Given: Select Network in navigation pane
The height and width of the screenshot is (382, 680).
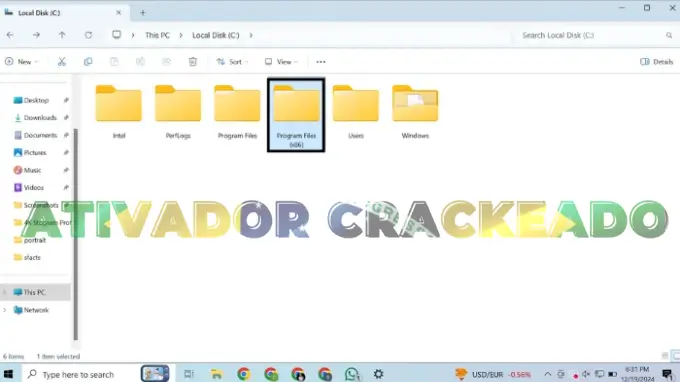Looking at the screenshot, I should pos(36,310).
